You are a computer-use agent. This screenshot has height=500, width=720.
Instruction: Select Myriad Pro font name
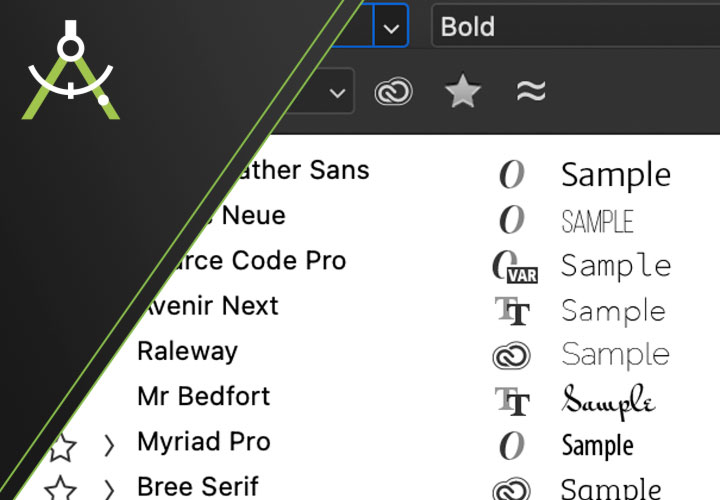pyautogui.click(x=204, y=442)
